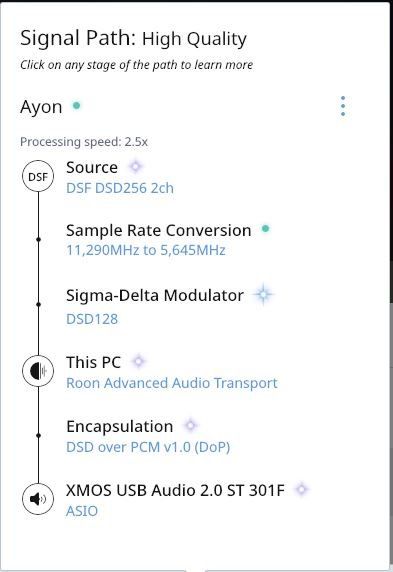Select the Sigma-Delta Modulator stage
The height and width of the screenshot is (572, 393).
click(x=155, y=295)
